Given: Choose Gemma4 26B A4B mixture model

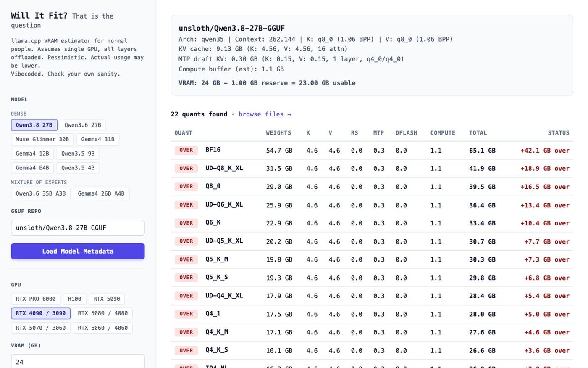Looking at the screenshot, I should point(101,193).
